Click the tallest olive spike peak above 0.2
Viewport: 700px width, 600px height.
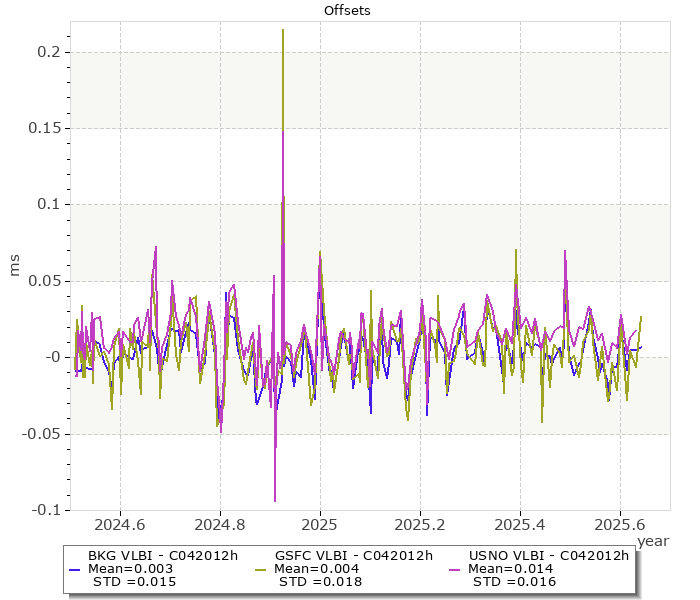[x=283, y=31]
